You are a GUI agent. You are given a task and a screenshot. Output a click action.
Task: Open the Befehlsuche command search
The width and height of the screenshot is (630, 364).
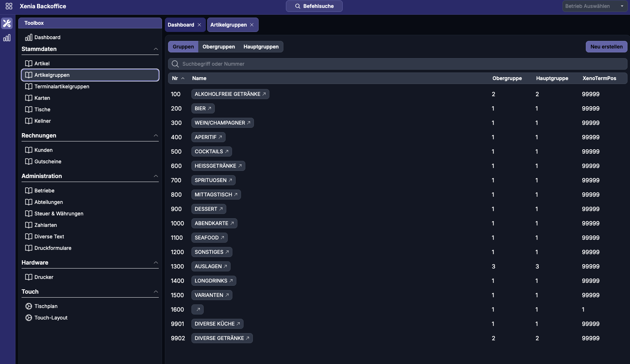314,6
